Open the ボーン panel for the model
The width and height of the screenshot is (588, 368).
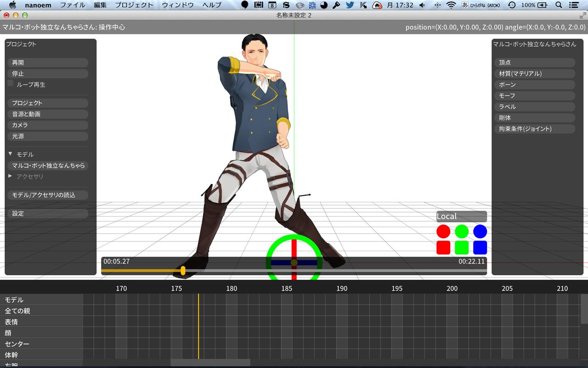pos(534,84)
